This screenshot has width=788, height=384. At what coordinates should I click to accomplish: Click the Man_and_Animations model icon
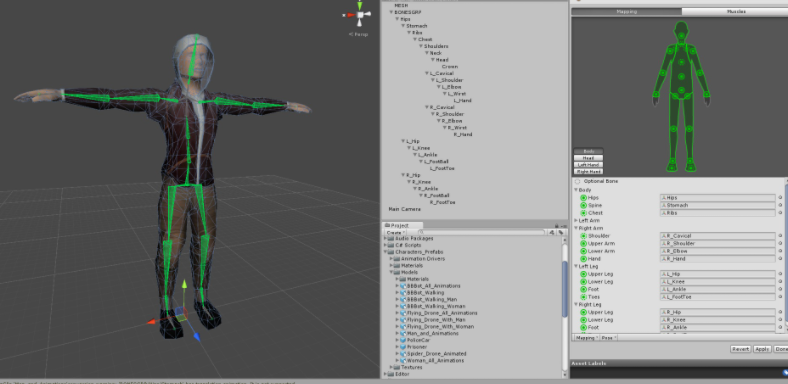pos(403,333)
